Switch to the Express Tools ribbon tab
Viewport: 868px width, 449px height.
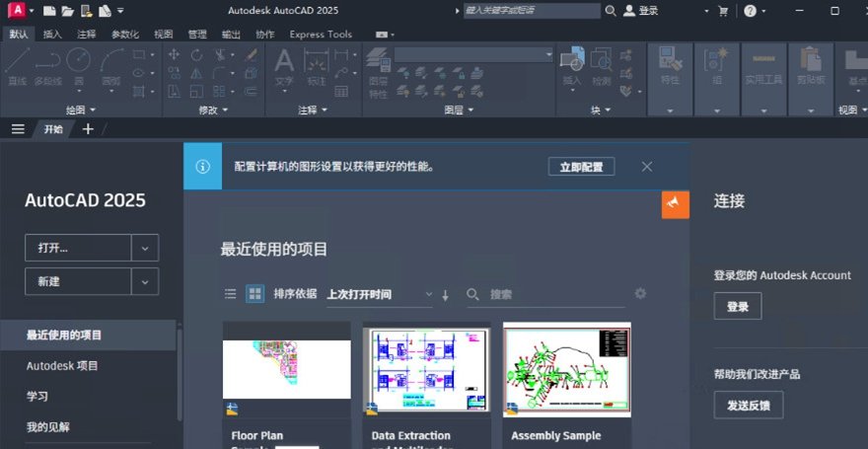coord(321,35)
